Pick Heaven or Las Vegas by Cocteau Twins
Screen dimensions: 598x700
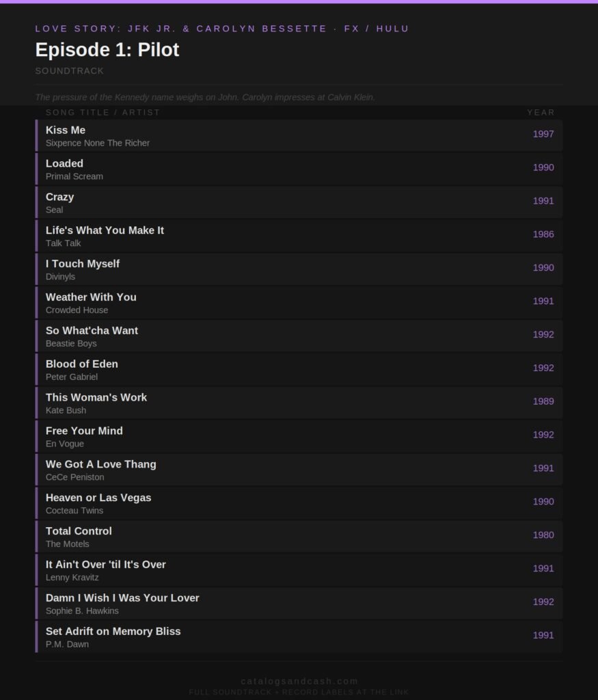click(299, 504)
